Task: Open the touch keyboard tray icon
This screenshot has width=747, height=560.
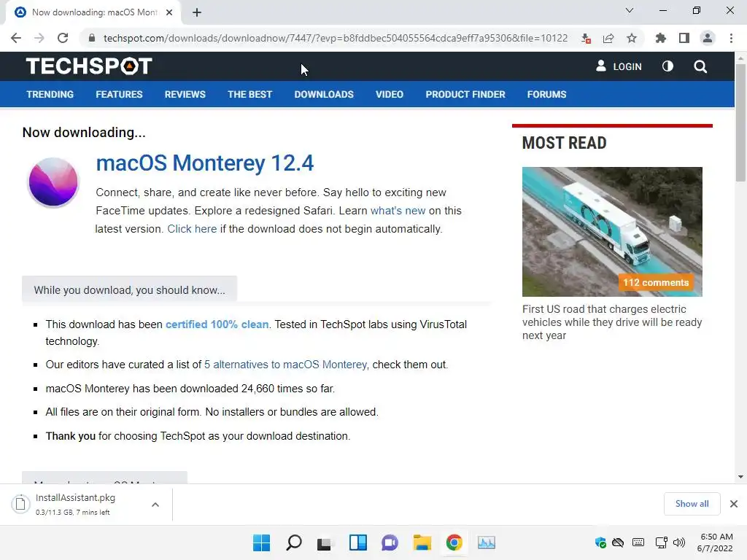Action: [x=638, y=542]
